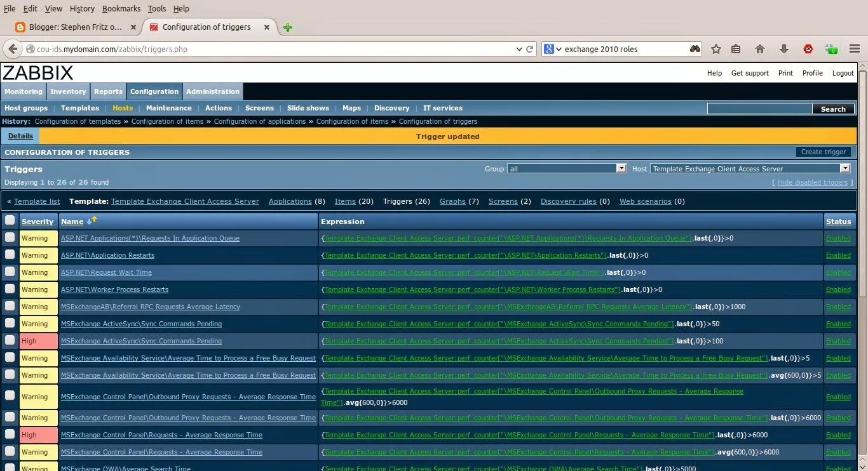
Task: Bookmark this page with the star icon
Action: 716,49
